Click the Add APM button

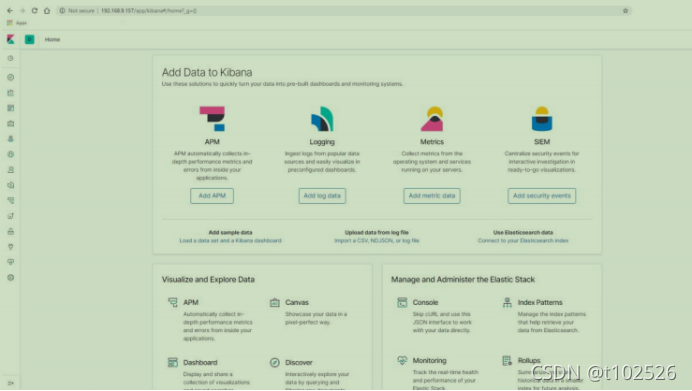(212, 196)
